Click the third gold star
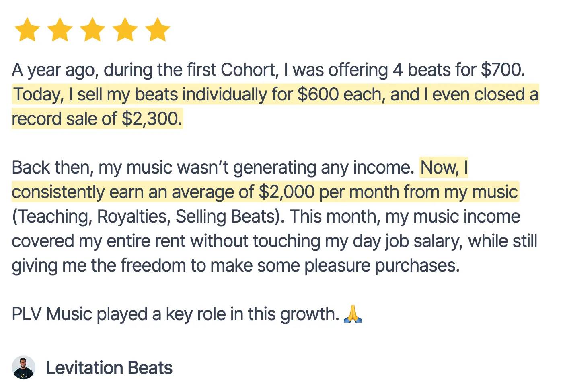The height and width of the screenshot is (392, 563). coord(92,30)
